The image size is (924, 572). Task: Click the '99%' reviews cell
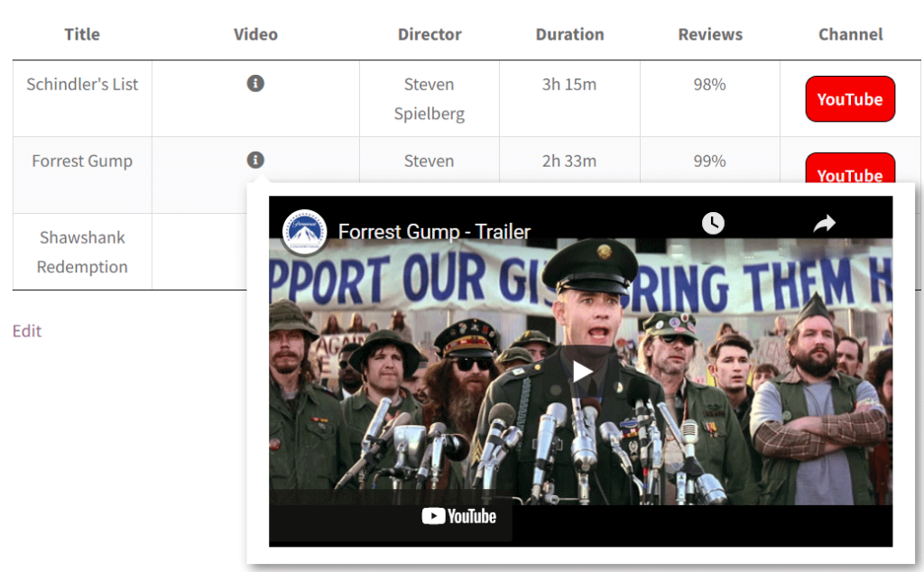pos(709,161)
